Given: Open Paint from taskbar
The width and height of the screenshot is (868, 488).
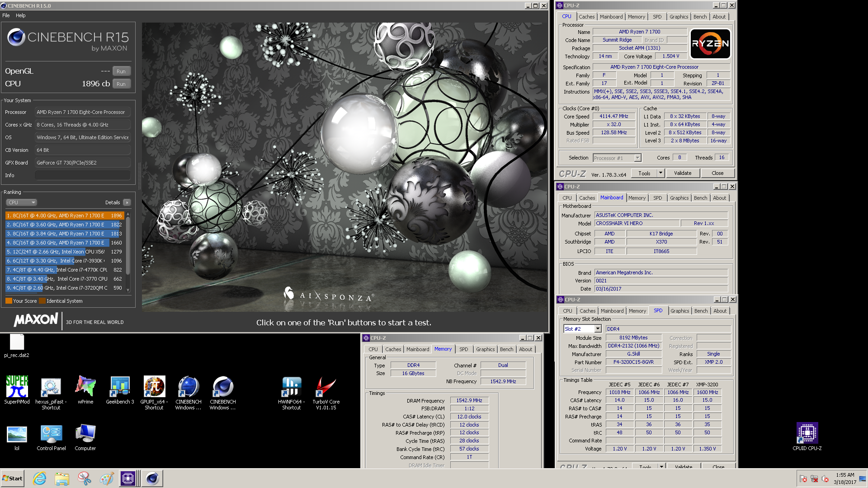Looking at the screenshot, I should [106, 478].
